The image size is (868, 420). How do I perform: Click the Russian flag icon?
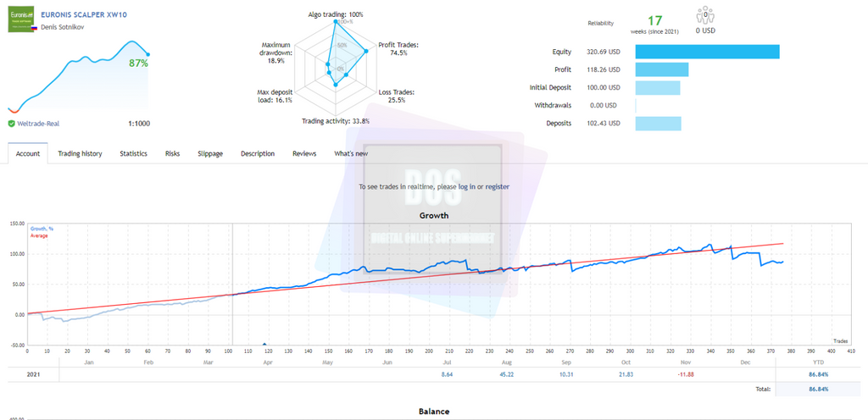34,28
